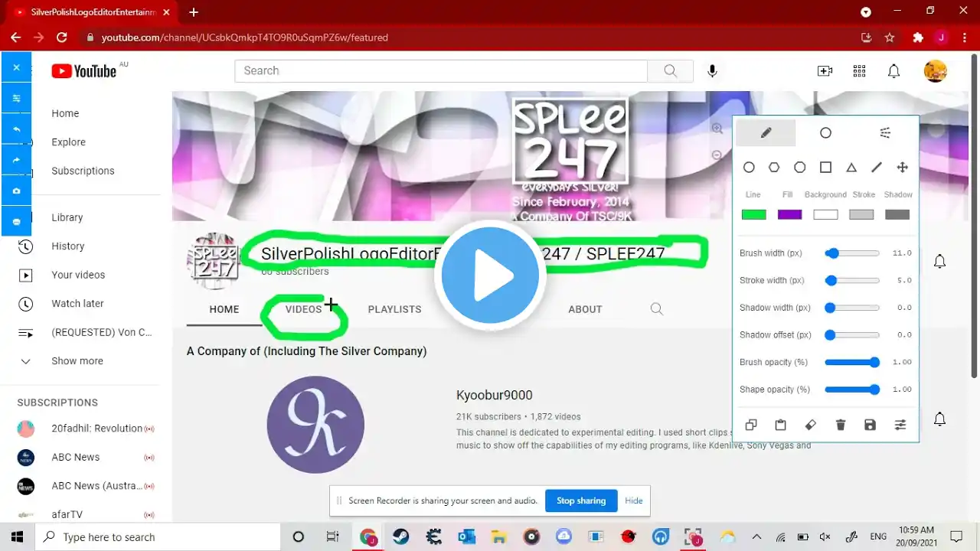Open the Windows Start menu
The image size is (980, 551).
(x=17, y=537)
